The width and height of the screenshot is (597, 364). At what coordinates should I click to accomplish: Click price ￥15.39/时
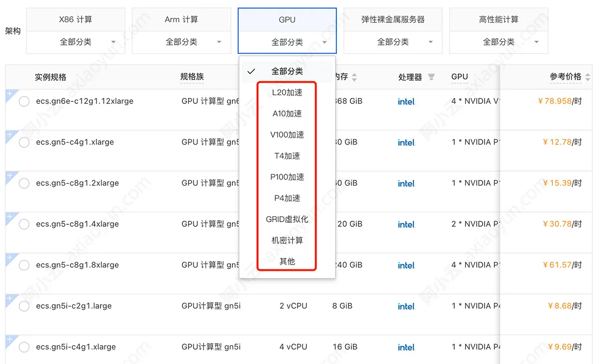point(562,183)
